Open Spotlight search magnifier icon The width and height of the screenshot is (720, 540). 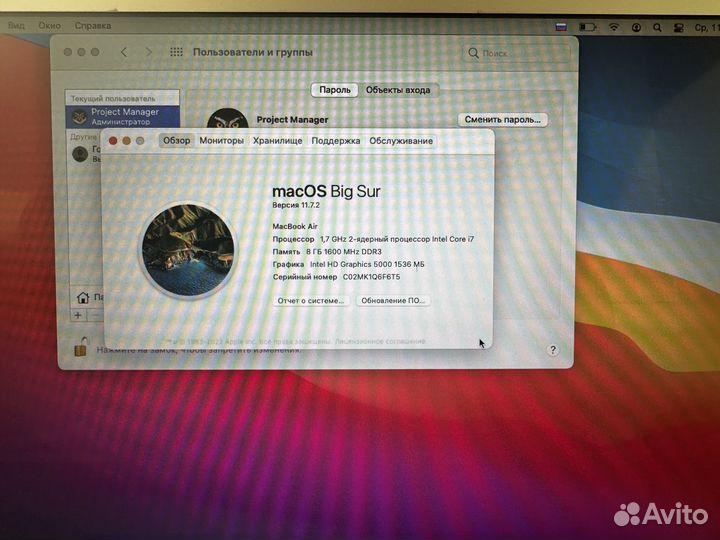pyautogui.click(x=657, y=28)
